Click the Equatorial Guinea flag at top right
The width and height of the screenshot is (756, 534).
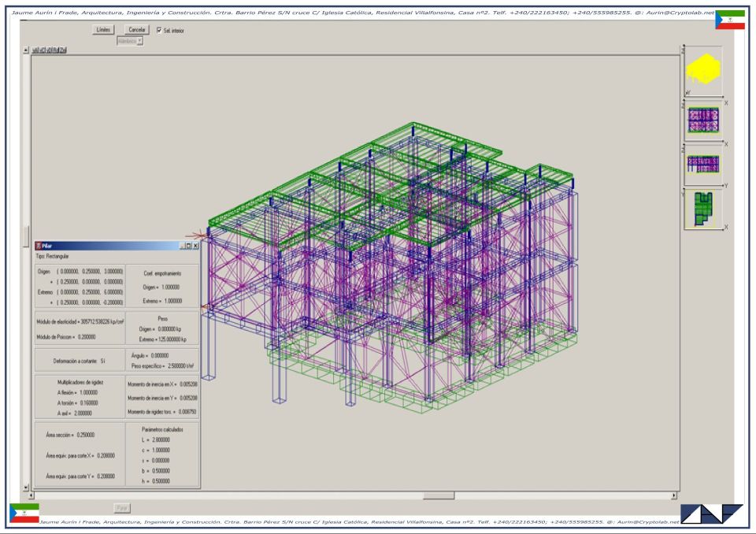[729, 20]
